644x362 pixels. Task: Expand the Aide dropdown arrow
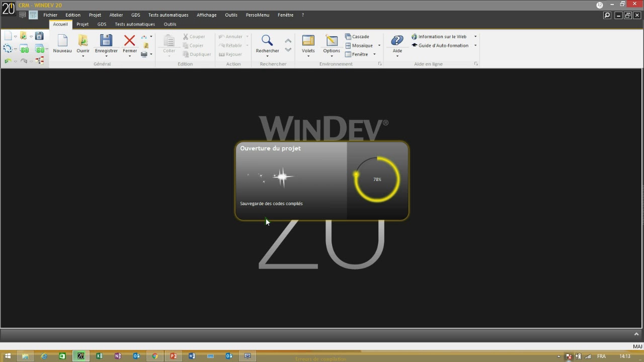coord(397,56)
